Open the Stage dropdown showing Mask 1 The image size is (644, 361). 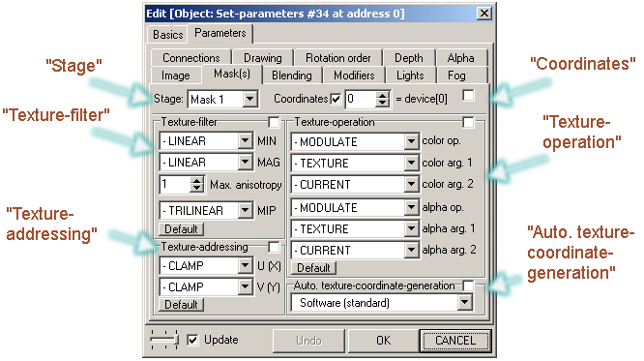pos(223,99)
